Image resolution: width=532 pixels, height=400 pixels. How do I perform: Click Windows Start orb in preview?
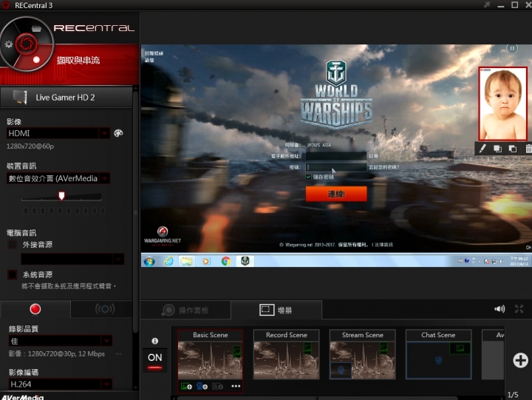149,261
